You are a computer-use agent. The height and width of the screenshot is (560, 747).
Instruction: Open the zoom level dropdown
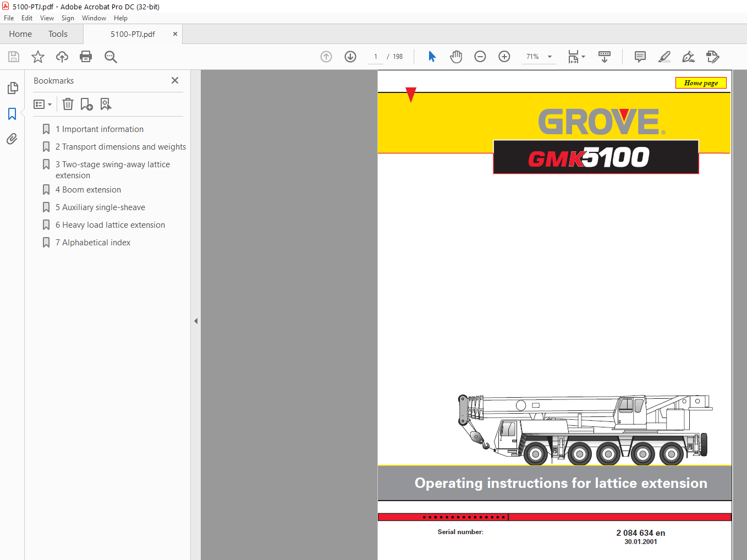point(550,57)
